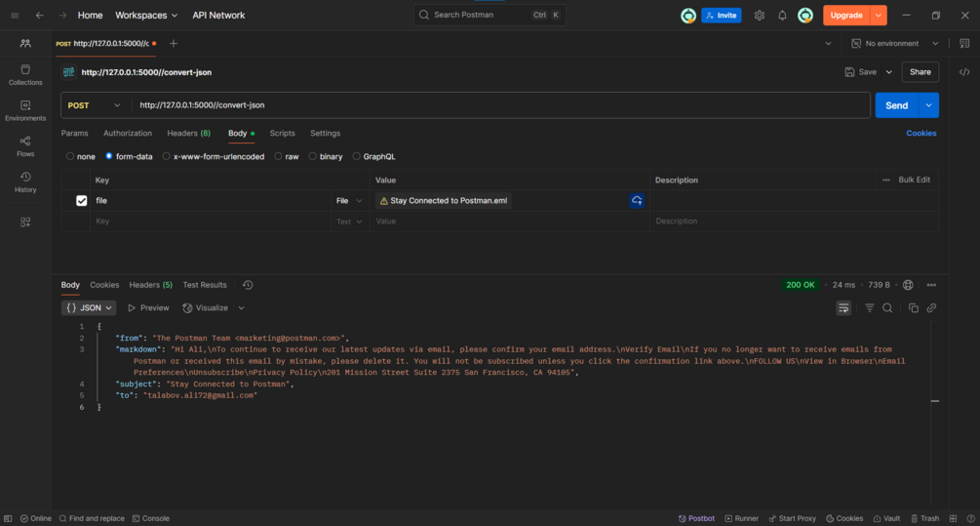980x526 pixels.
Task: Copy the response body to clipboard
Action: 913,307
